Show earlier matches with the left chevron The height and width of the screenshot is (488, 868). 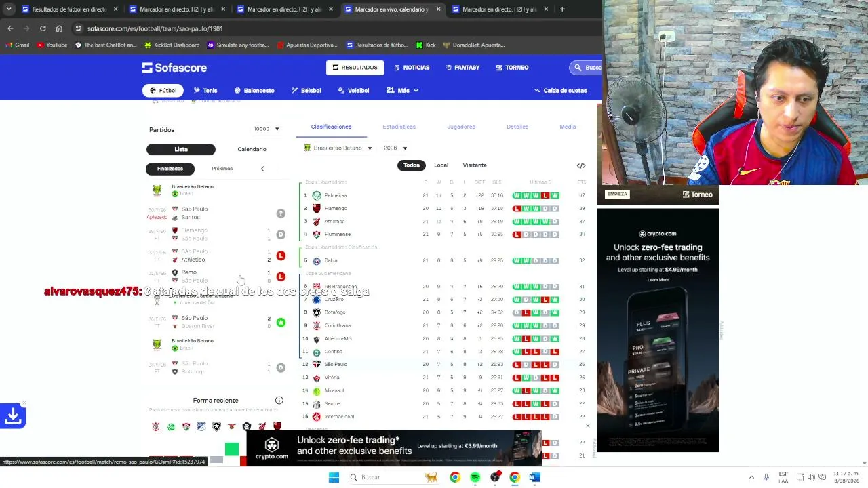click(262, 169)
